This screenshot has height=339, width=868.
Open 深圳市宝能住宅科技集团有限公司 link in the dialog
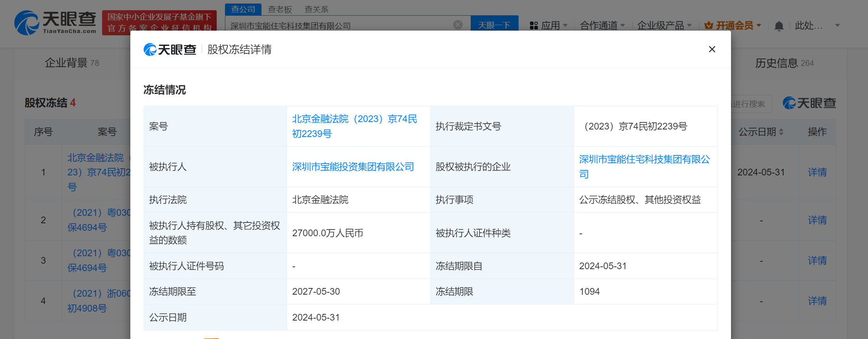[645, 166]
